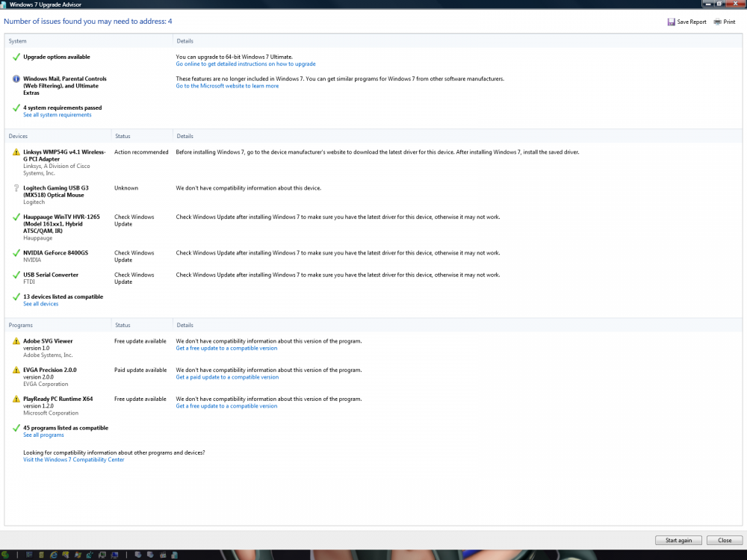Screen dimensions: 747x560
Task: Click the Save Report floppy disk icon
Action: (x=671, y=22)
